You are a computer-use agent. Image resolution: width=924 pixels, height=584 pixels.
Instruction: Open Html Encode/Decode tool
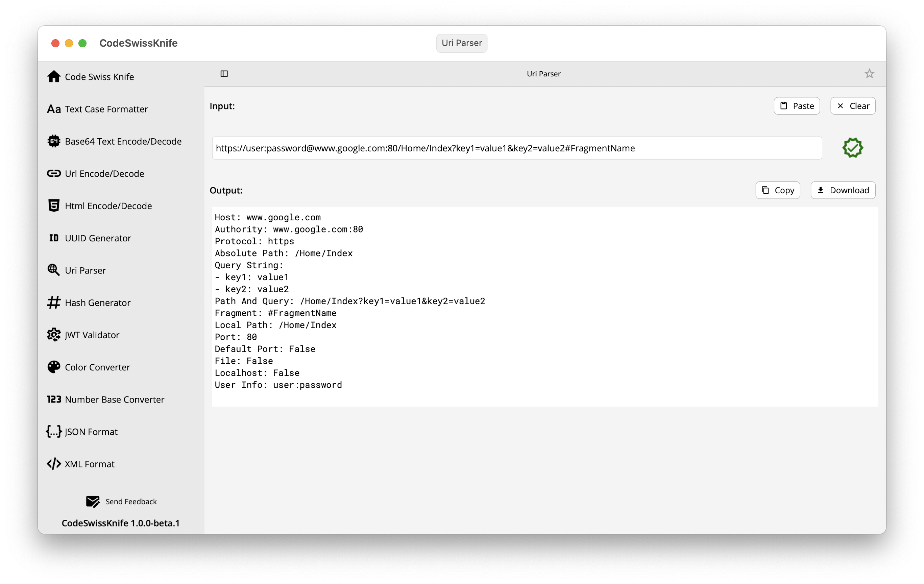[108, 206]
